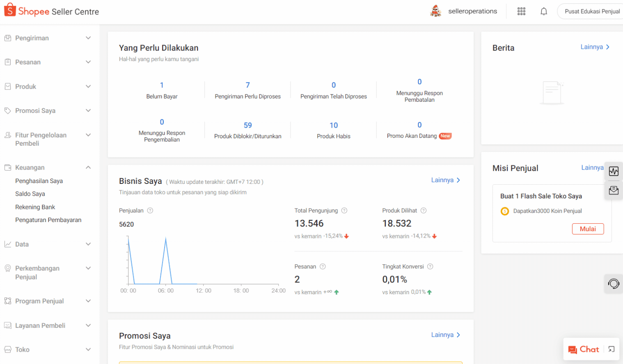
Task: Click the activity monitor icon on right edge
Action: 614,171
